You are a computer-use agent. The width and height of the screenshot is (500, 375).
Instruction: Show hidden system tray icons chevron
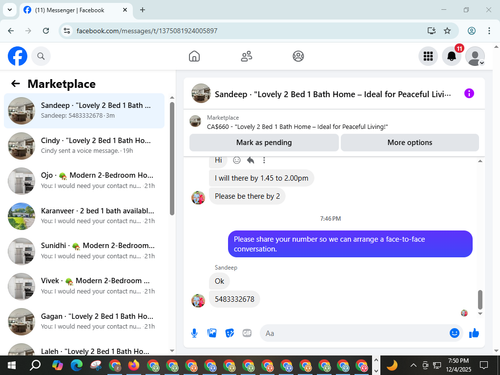[x=413, y=366]
